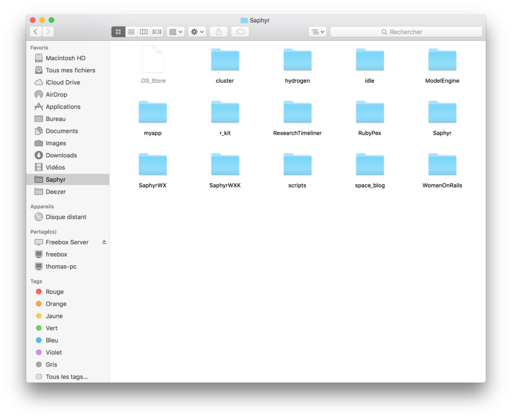Image resolution: width=512 pixels, height=420 pixels.
Task: Filter by the Vert tag
Action: click(68, 328)
